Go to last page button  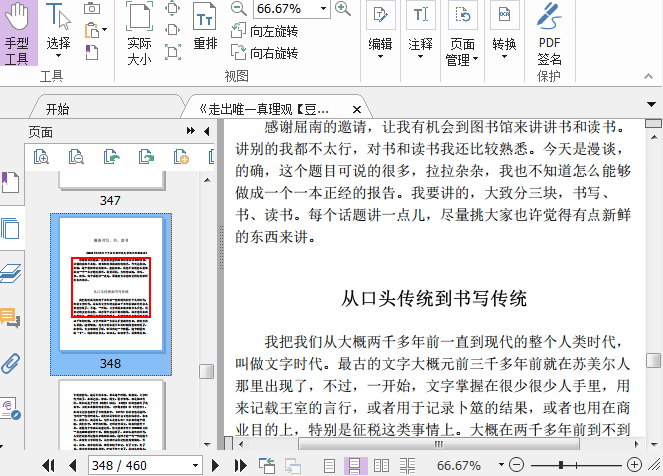tap(240, 465)
